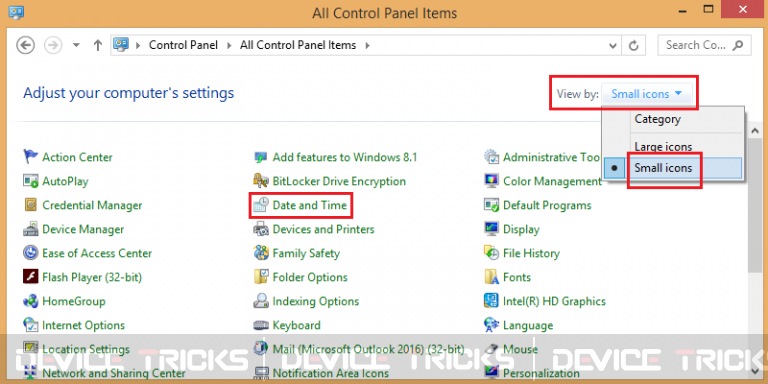
Task: Open the Family Safety icon
Action: click(x=261, y=253)
